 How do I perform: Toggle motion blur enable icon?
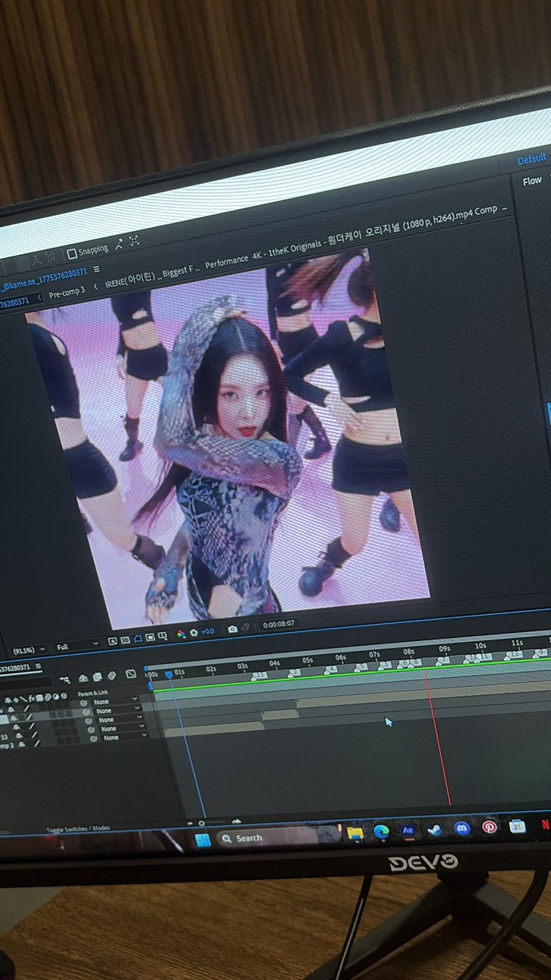(112, 675)
